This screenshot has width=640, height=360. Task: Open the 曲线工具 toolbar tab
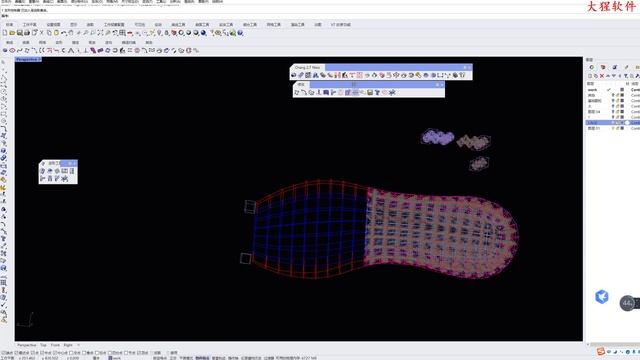click(178, 25)
